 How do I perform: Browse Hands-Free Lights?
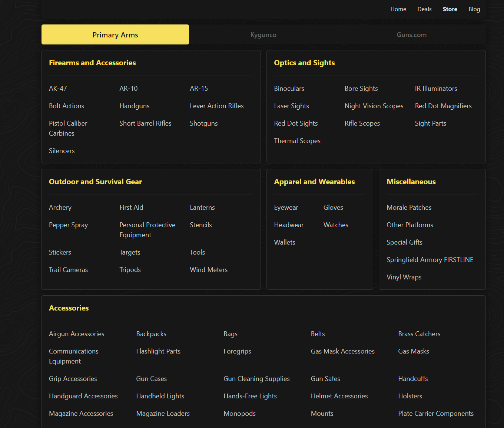[x=250, y=396]
